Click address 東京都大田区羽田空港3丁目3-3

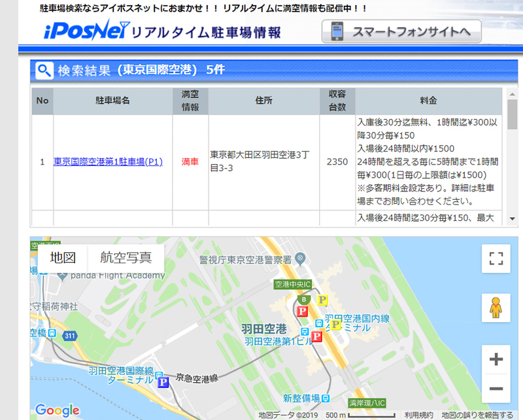[260, 161]
